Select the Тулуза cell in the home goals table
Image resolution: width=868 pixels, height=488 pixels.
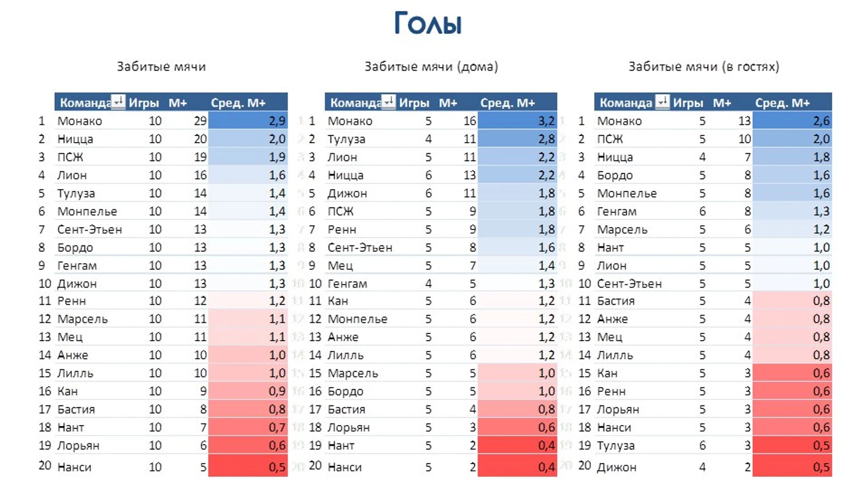[346, 139]
